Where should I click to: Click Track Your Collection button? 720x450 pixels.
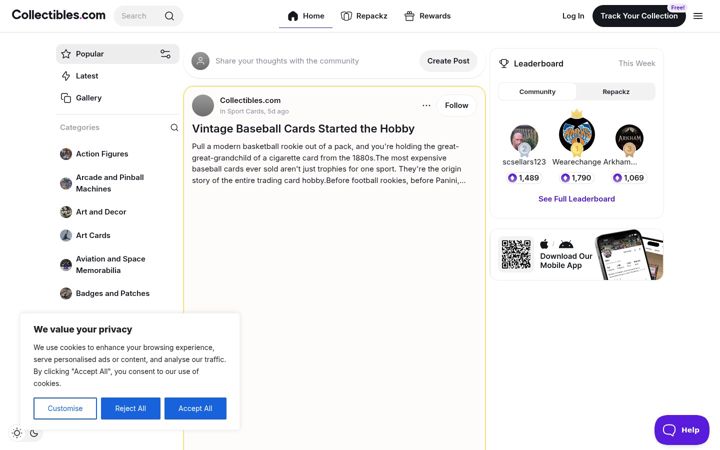[x=639, y=16]
